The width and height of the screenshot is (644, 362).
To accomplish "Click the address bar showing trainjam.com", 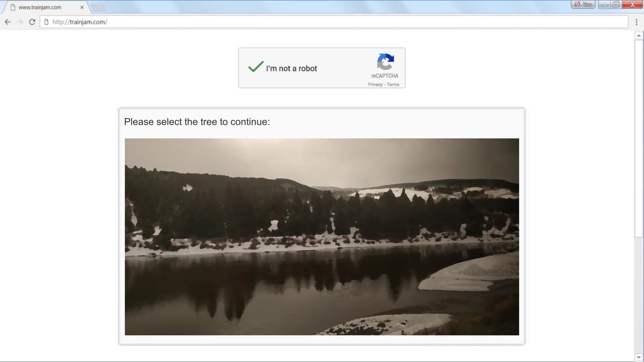I will coord(334,22).
